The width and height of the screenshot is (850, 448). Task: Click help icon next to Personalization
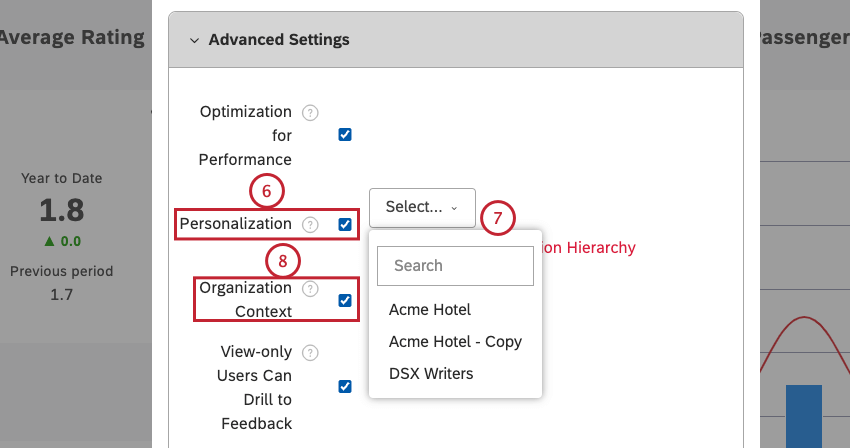click(x=310, y=225)
